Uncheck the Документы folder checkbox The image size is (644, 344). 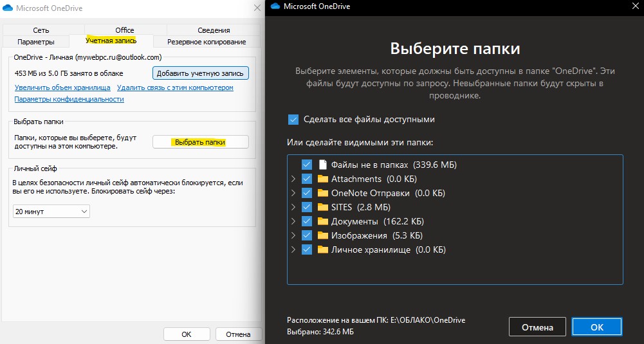pos(307,221)
